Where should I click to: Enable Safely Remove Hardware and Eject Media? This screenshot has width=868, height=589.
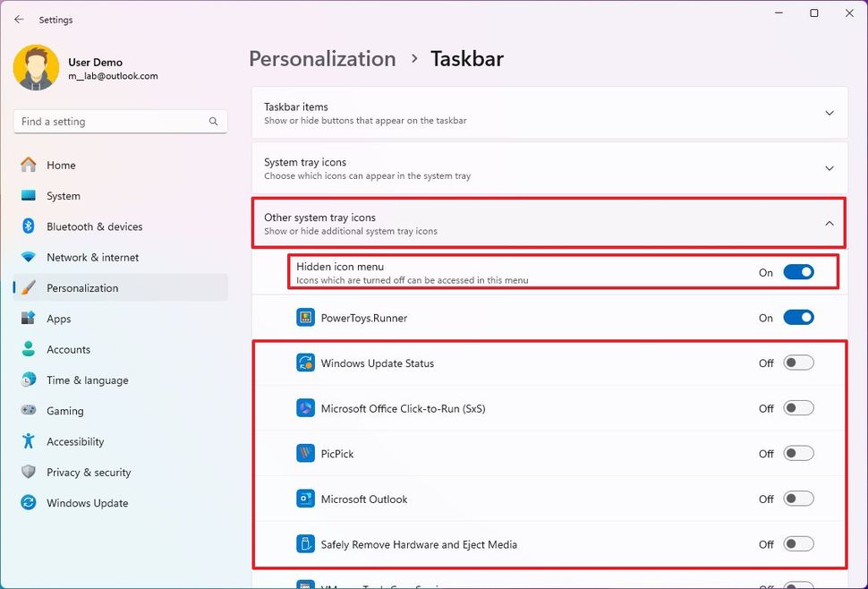pos(799,543)
